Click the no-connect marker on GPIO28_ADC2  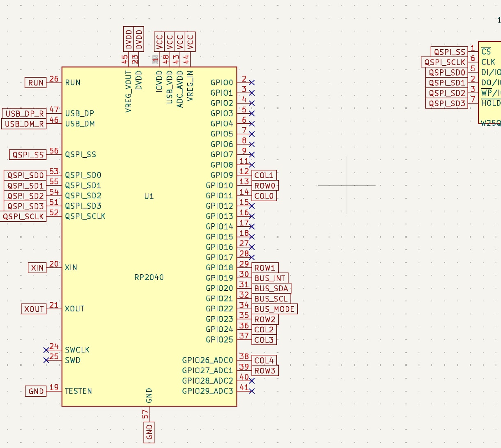(x=252, y=381)
